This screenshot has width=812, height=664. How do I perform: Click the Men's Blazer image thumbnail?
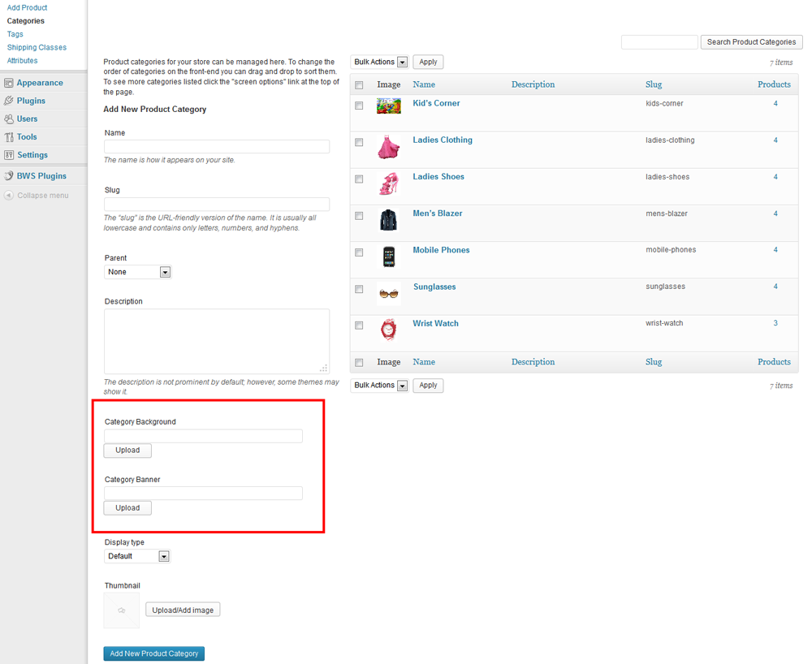(388, 220)
